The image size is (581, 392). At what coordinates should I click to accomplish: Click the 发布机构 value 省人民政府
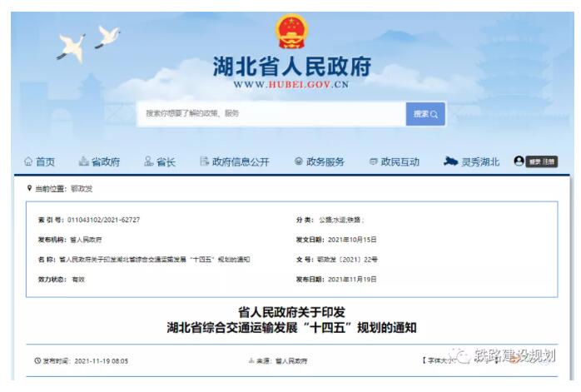pyautogui.click(x=86, y=240)
